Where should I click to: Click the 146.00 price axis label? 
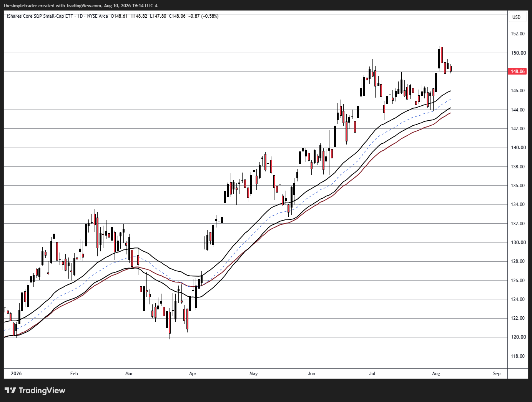click(518, 91)
